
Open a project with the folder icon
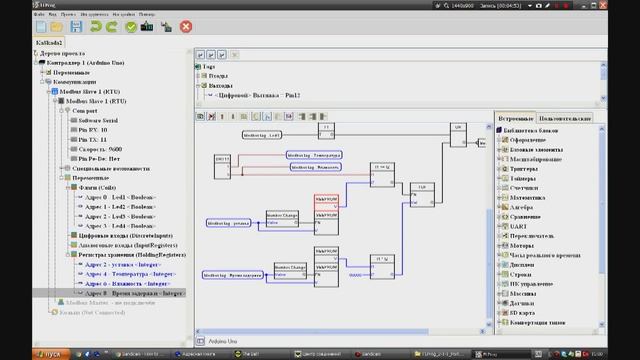coord(57,27)
